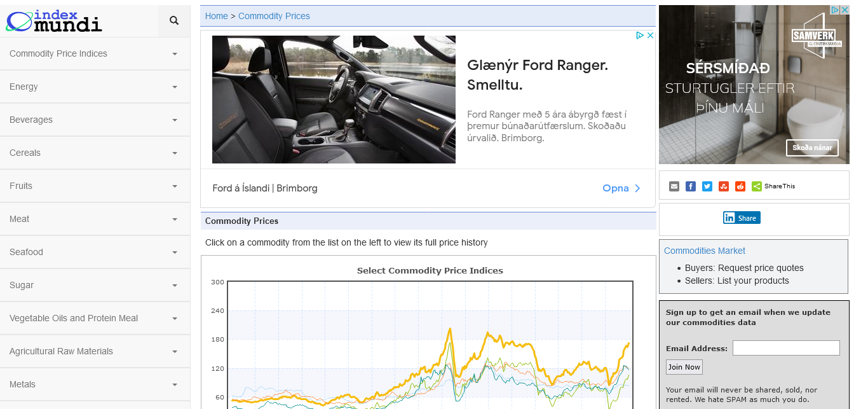Share on Facebook icon
The height and width of the screenshot is (409, 868).
tap(691, 186)
